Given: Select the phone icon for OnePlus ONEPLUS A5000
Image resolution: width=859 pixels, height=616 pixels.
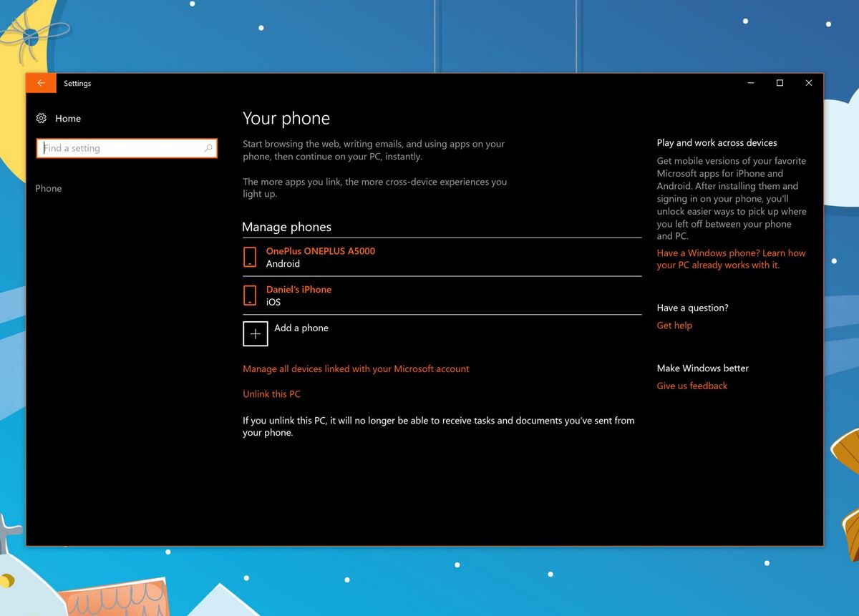Looking at the screenshot, I should 250,257.
